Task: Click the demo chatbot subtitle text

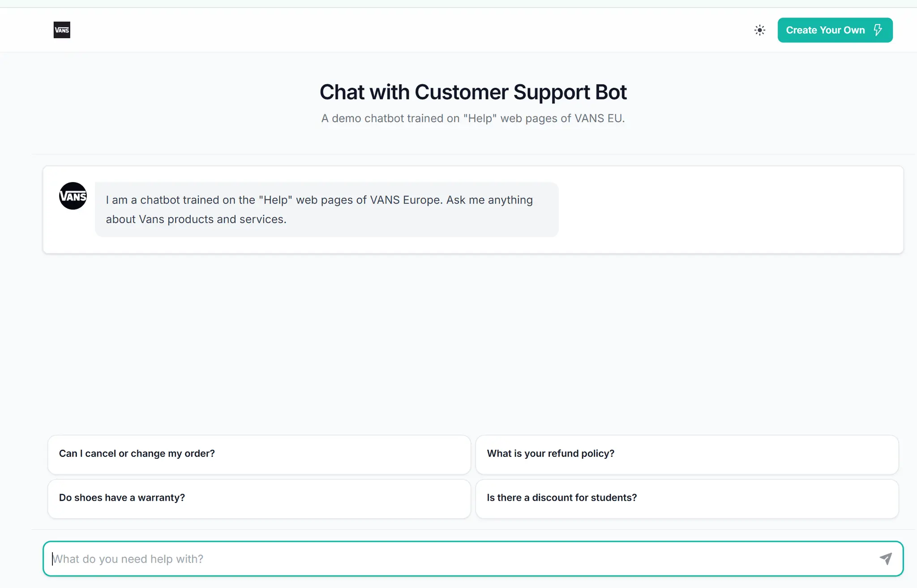Action: pos(473,119)
